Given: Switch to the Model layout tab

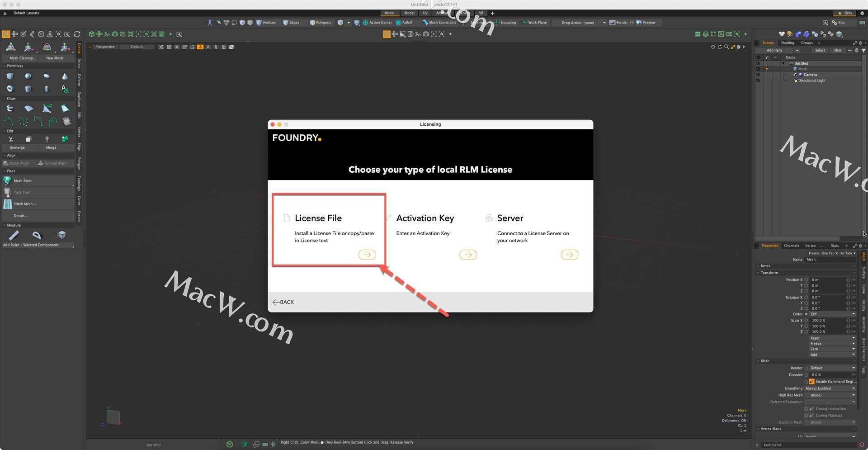Looking at the screenshot, I should click(x=409, y=13).
